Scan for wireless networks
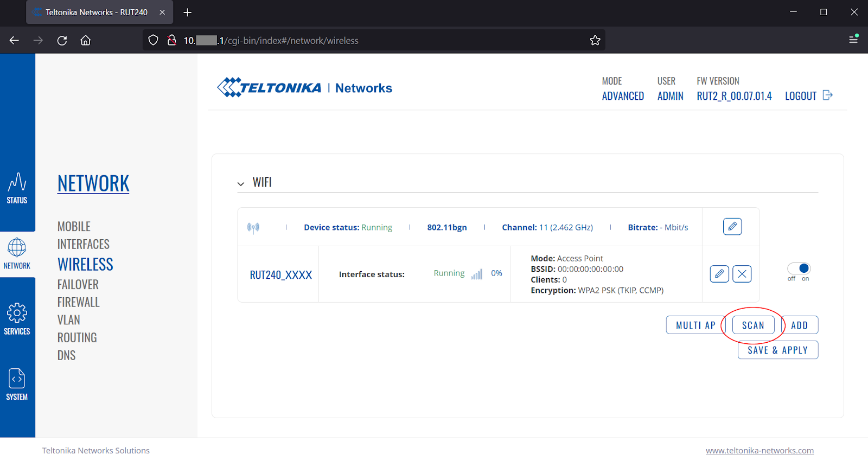The height and width of the screenshot is (461, 868). (753, 325)
